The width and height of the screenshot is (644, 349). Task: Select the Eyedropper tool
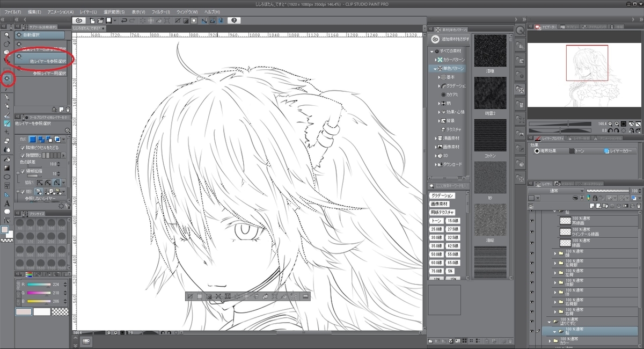coord(7,88)
